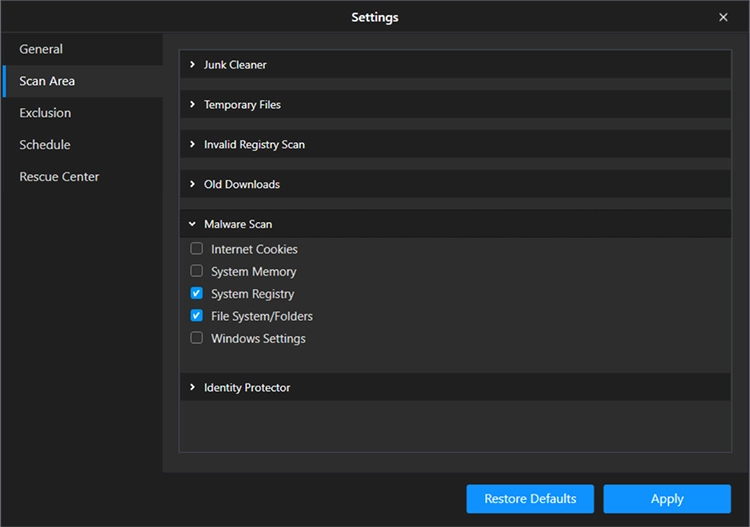
Task: Open the General settings tab
Action: [x=82, y=49]
